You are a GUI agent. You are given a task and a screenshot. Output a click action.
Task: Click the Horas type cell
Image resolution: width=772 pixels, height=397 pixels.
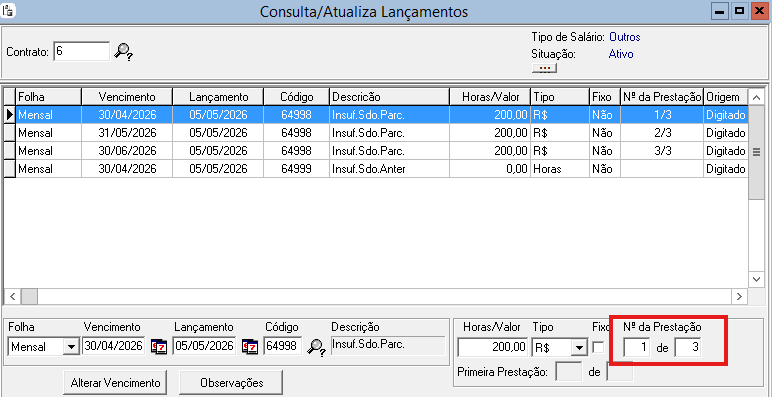pyautogui.click(x=560, y=168)
